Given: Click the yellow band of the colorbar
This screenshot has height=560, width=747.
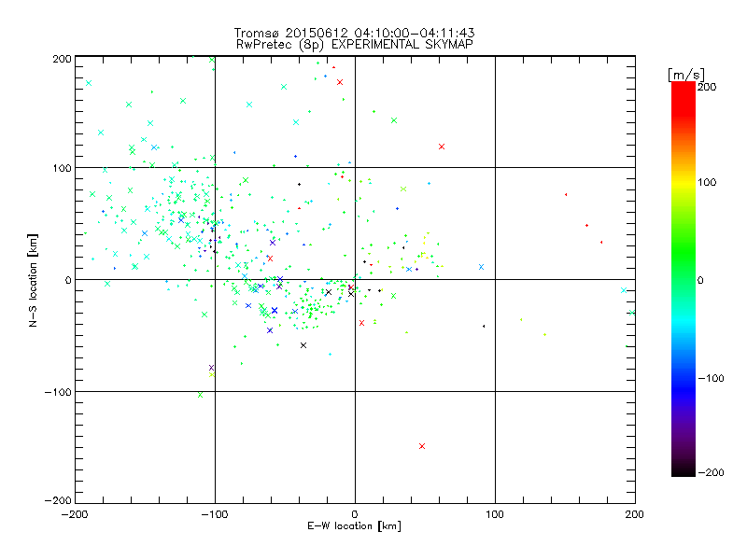Looking at the screenshot, I should pyautogui.click(x=684, y=183).
